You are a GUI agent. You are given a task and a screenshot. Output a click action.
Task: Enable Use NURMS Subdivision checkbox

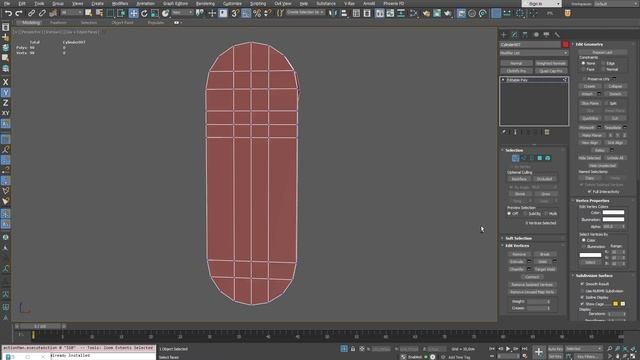[x=582, y=291]
